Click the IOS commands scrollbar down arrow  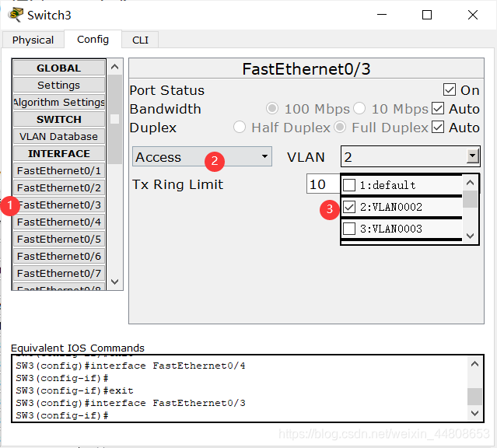474,413
